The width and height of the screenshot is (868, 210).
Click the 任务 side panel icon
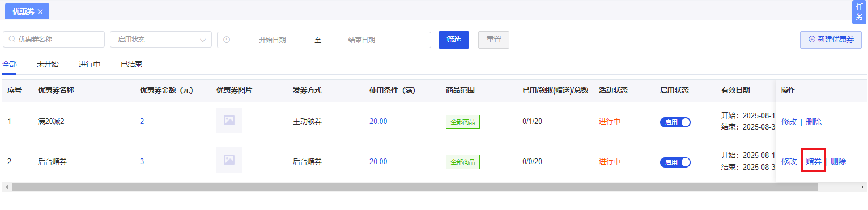click(x=860, y=12)
